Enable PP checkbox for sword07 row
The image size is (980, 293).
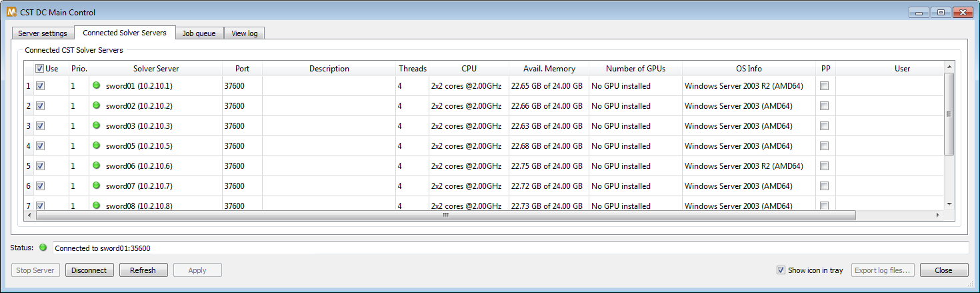825,186
